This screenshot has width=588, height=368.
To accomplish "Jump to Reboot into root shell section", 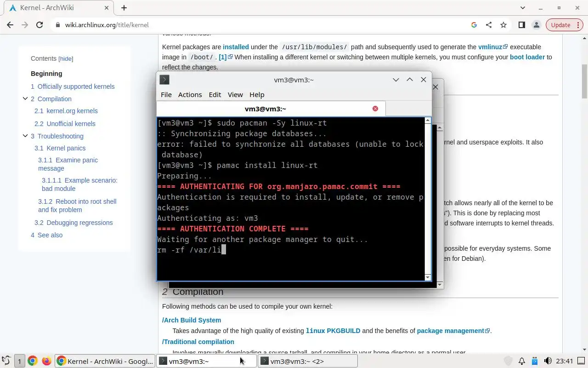I will 77,206.
